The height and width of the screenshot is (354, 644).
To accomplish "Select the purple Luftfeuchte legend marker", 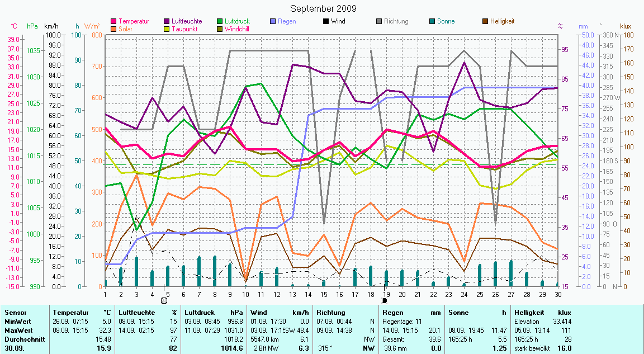I will (167, 21).
